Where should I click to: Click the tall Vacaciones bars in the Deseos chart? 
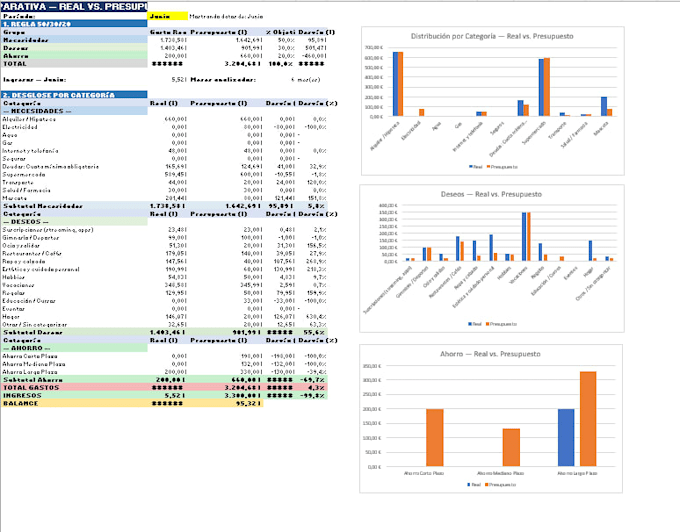[x=526, y=236]
